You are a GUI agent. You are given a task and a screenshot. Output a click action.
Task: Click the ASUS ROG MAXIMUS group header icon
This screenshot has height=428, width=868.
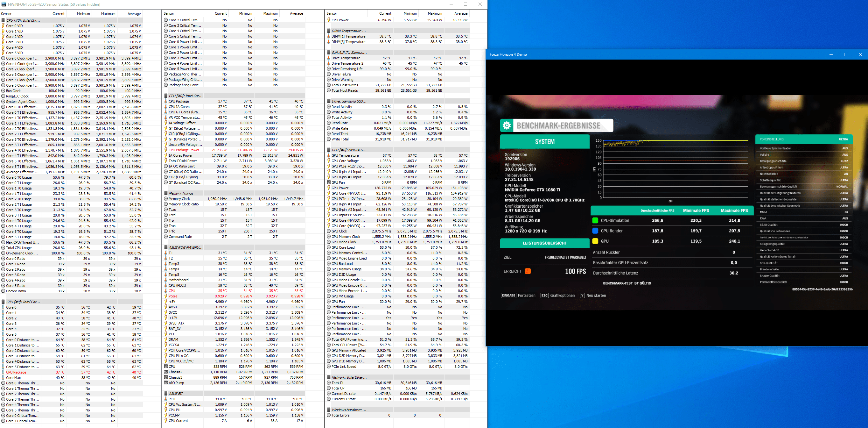(x=166, y=247)
